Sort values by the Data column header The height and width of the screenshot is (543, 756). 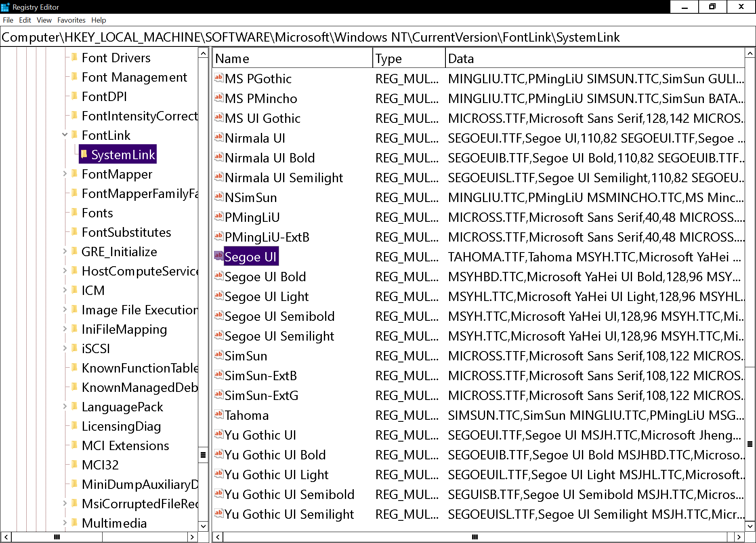595,59
